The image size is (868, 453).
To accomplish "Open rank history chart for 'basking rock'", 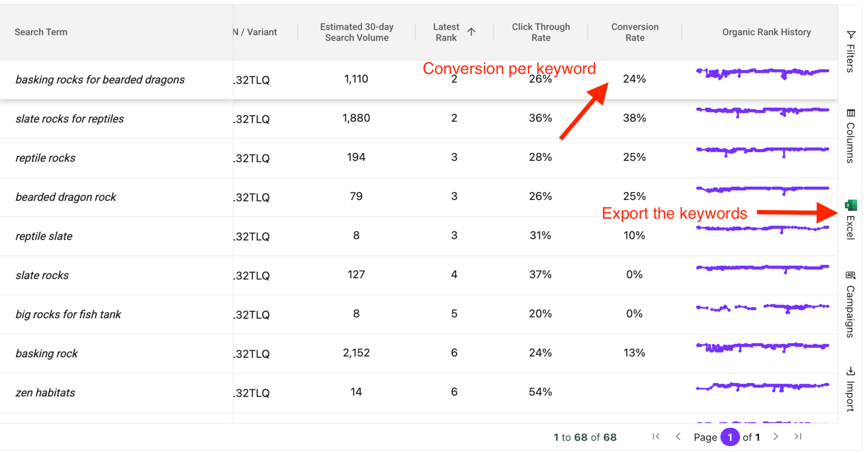I will point(763,347).
